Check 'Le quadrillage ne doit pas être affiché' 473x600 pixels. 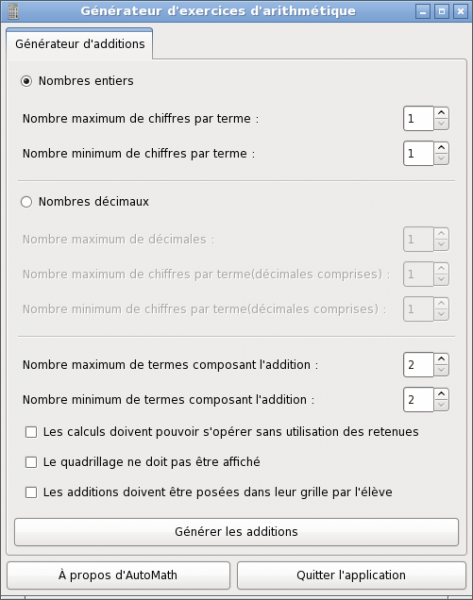click(x=31, y=462)
